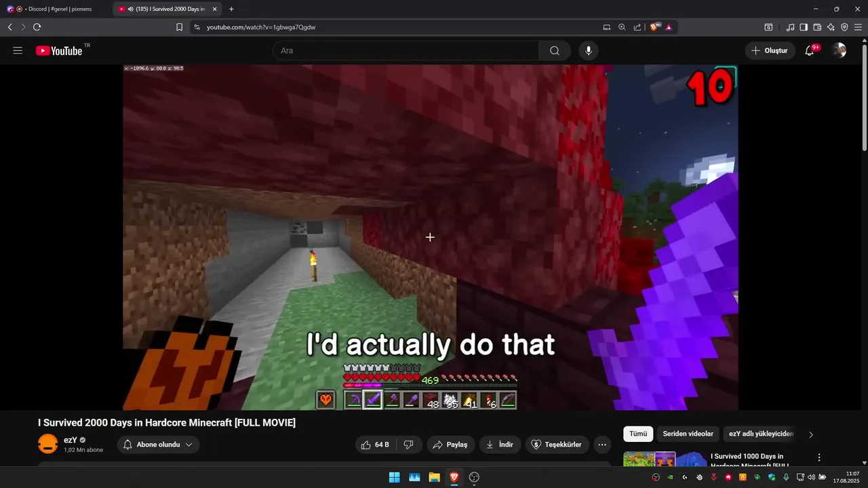This screenshot has height=488, width=868.
Task: Toggle the browser sidebar panel
Action: coord(804,27)
